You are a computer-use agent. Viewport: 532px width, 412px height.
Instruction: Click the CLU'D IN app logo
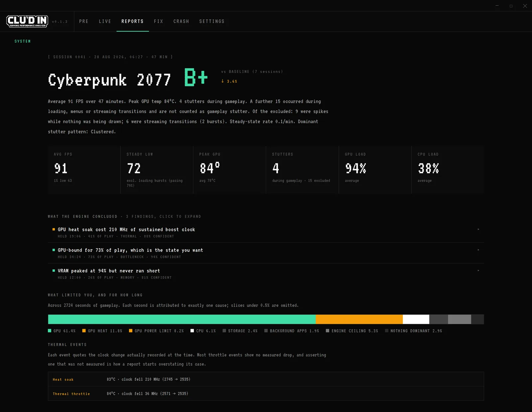click(27, 21)
